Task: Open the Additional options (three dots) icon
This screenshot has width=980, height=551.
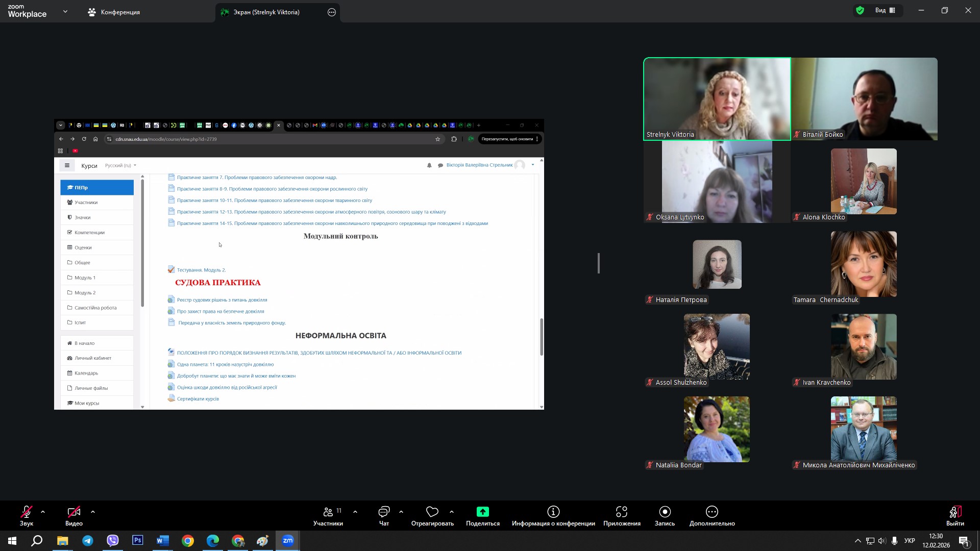Action: click(x=712, y=512)
